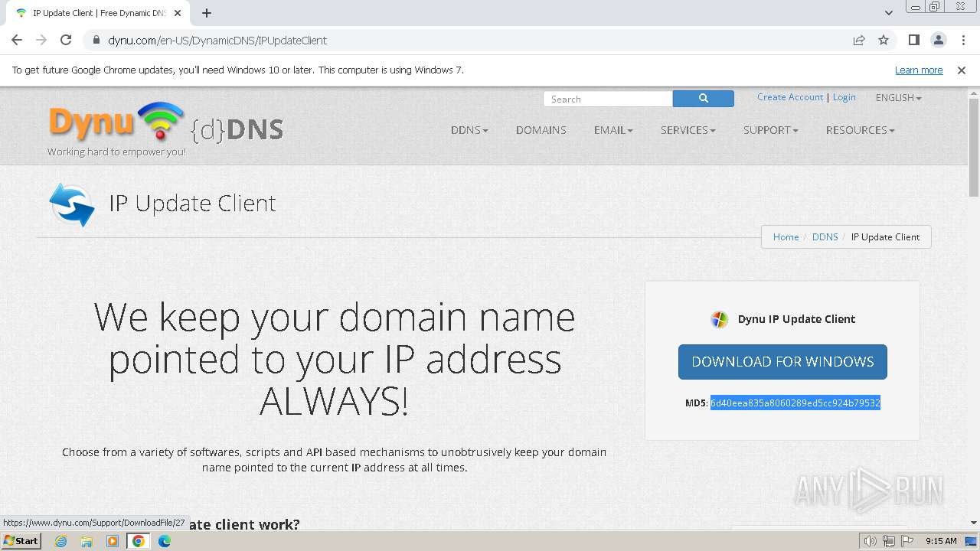Open Internet Explorer from the taskbar
This screenshot has height=551, width=980.
tap(61, 541)
